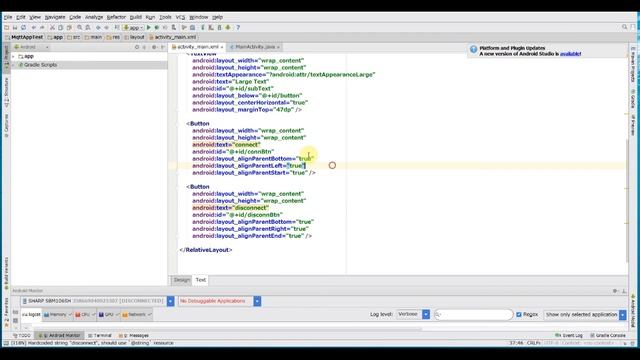Select the GPU monitor tab
This screenshot has width=640, height=360.
[x=109, y=314]
